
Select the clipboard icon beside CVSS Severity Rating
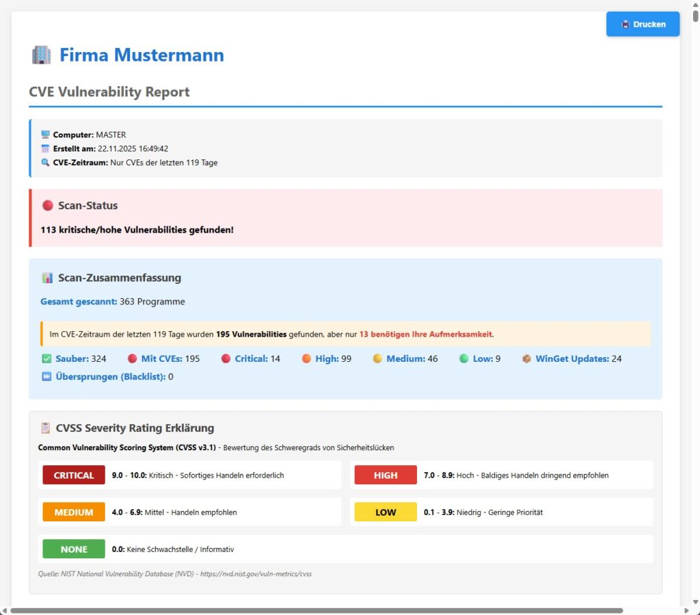[44, 427]
